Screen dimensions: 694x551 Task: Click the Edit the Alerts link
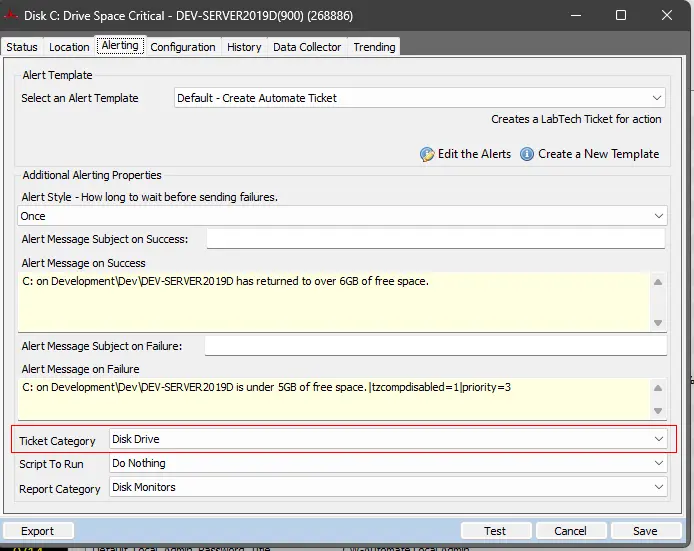coord(474,154)
